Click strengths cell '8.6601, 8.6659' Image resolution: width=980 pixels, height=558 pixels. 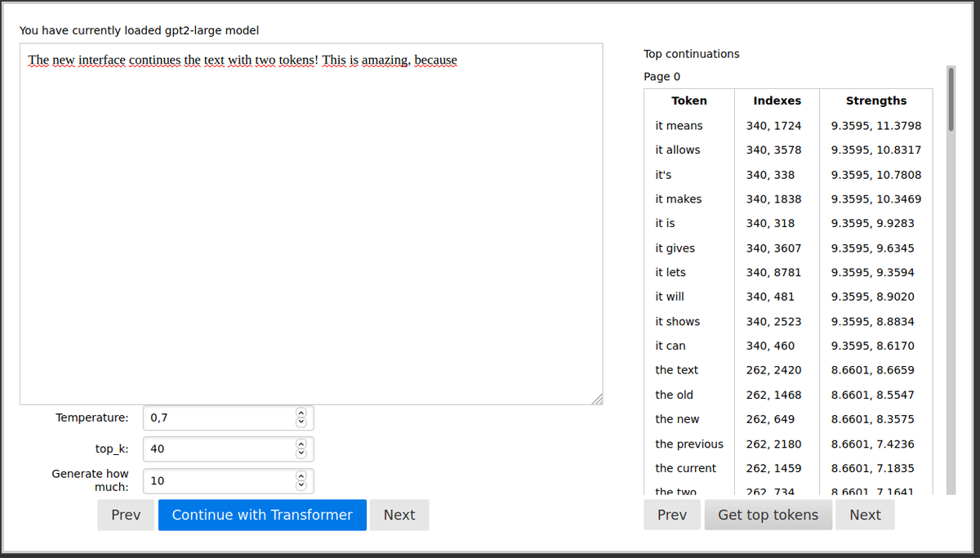click(x=876, y=370)
